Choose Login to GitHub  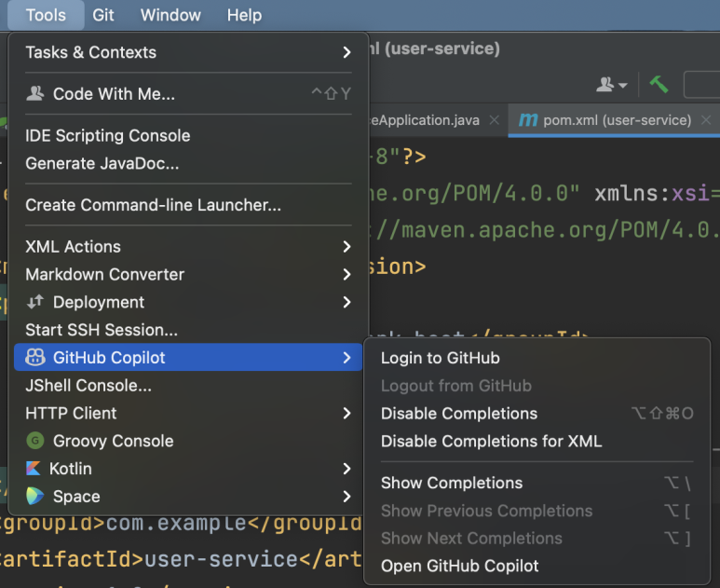(537, 358)
